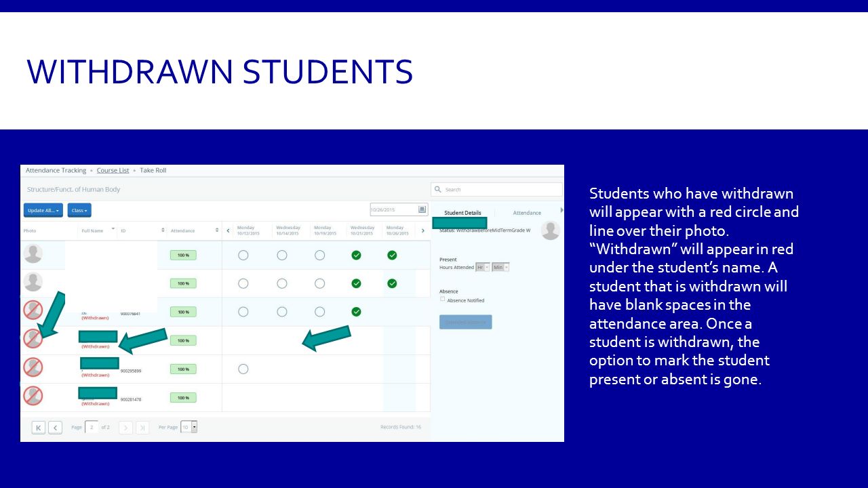Show later dates with the right chevron
The image size is (868, 488).
point(422,230)
